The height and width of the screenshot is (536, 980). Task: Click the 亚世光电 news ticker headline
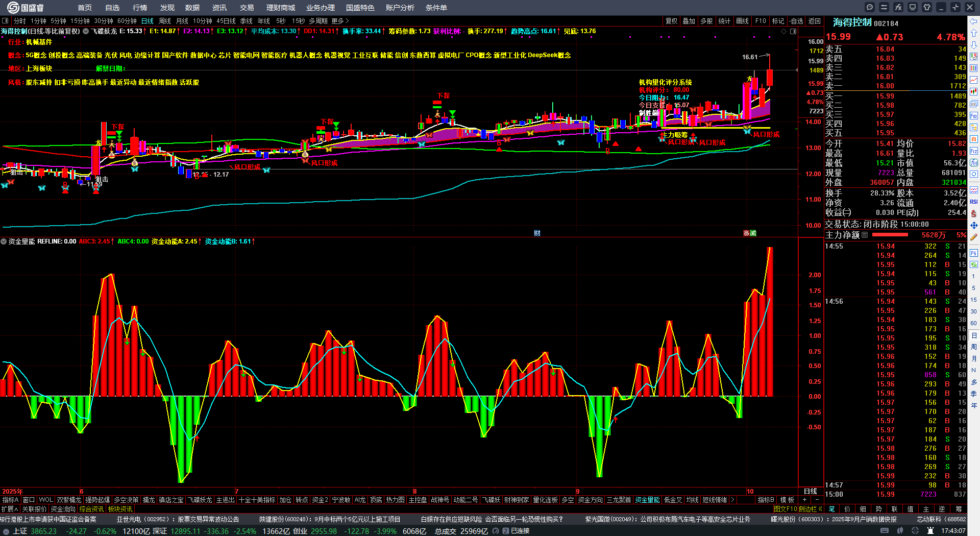pos(178,519)
